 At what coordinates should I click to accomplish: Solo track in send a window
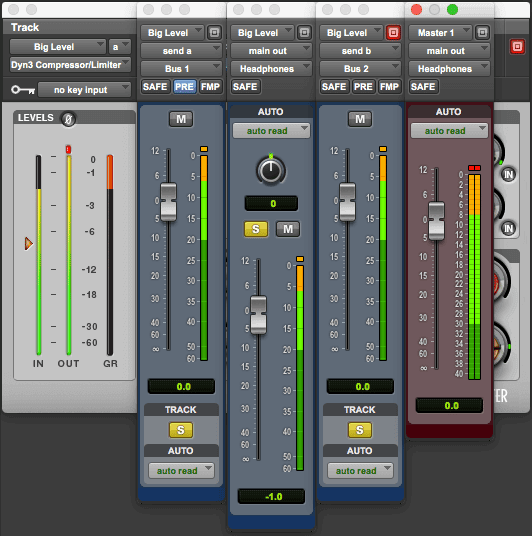point(181,430)
